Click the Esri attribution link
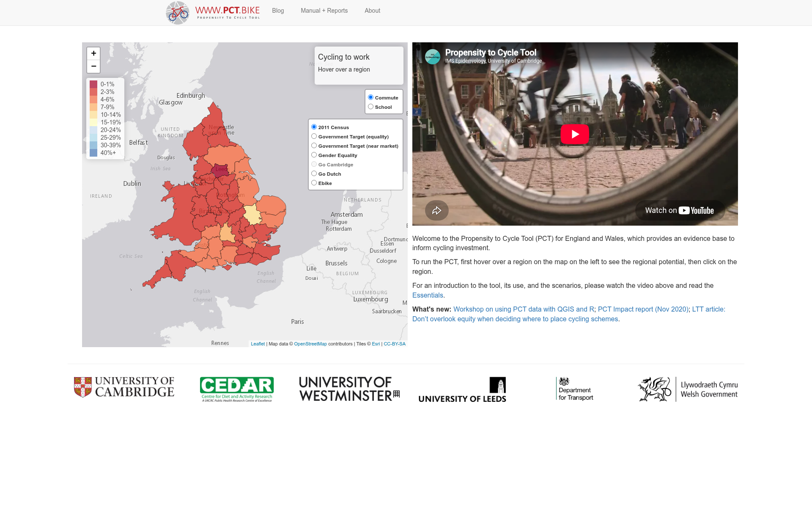The image size is (812, 508). [x=376, y=344]
